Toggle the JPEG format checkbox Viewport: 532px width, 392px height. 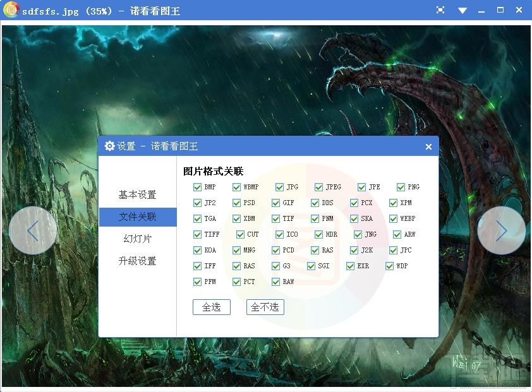pos(318,187)
